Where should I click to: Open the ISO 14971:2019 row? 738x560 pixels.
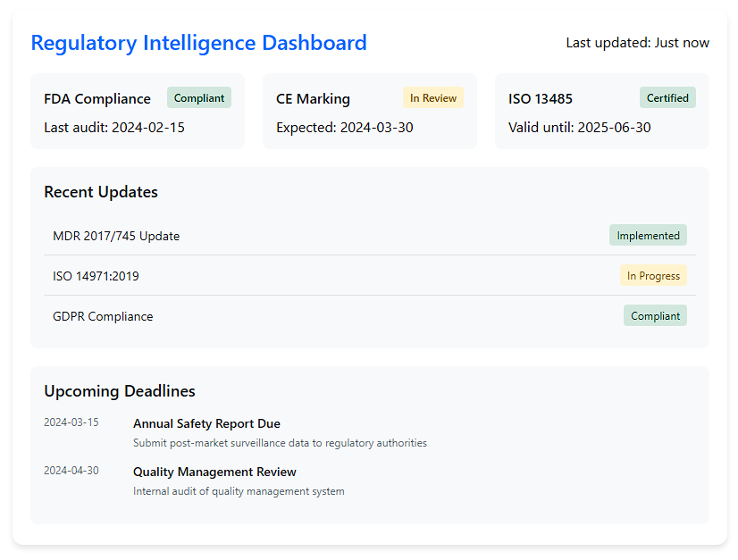[x=370, y=276]
